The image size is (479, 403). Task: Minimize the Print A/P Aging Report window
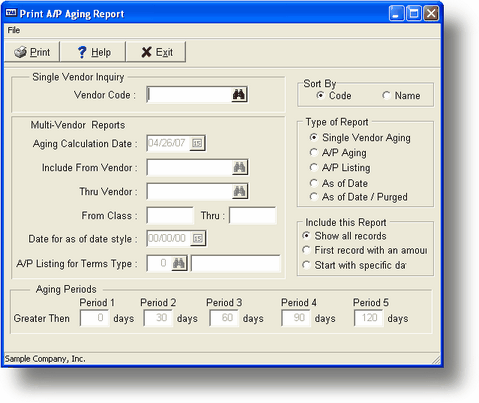coord(396,14)
